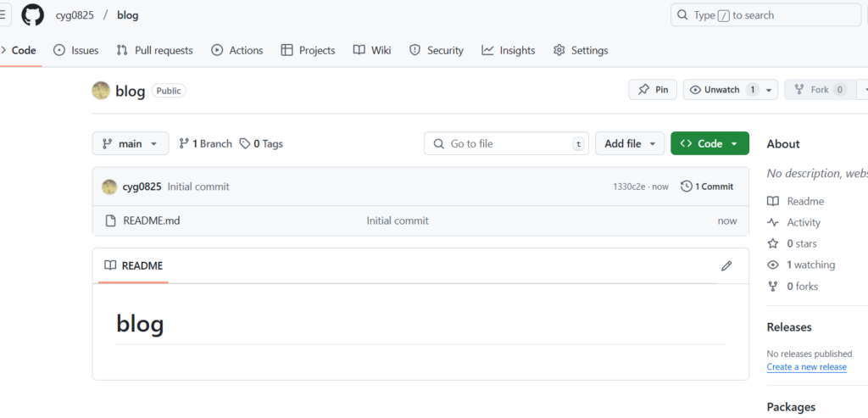Open the green Code dropdown button
This screenshot has width=868, height=418.
pyautogui.click(x=709, y=144)
